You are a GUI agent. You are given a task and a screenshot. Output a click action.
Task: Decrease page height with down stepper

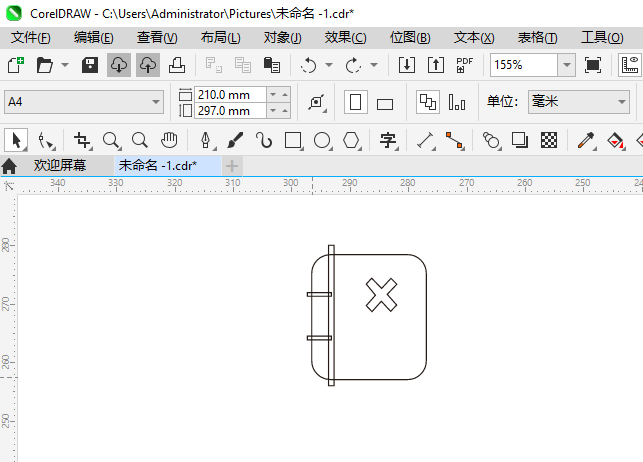273,111
